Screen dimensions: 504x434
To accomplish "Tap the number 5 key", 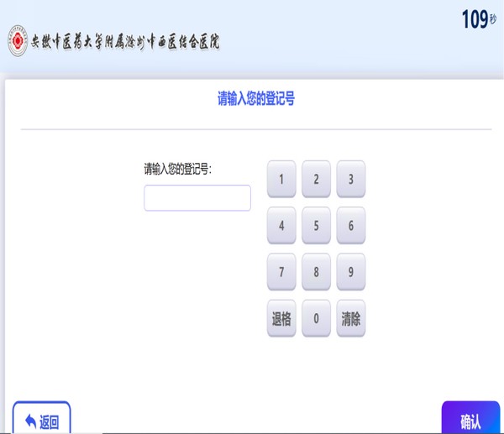I will point(316,225).
